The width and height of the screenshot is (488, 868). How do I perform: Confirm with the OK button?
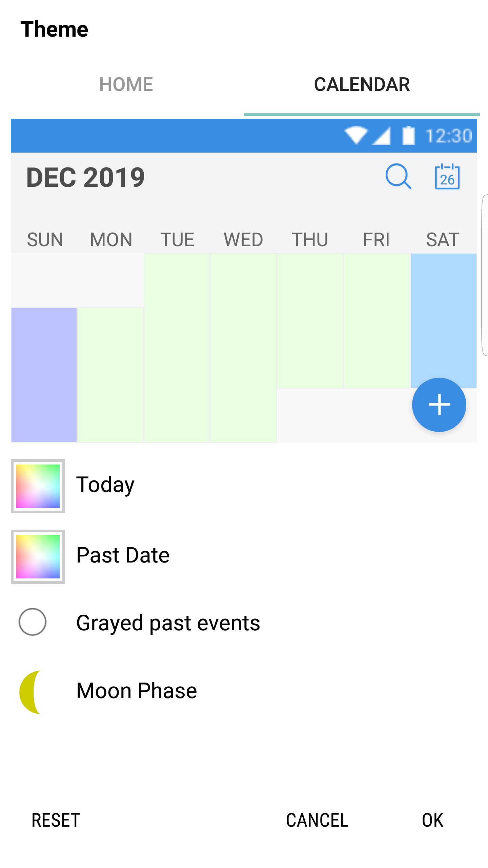pos(432,820)
